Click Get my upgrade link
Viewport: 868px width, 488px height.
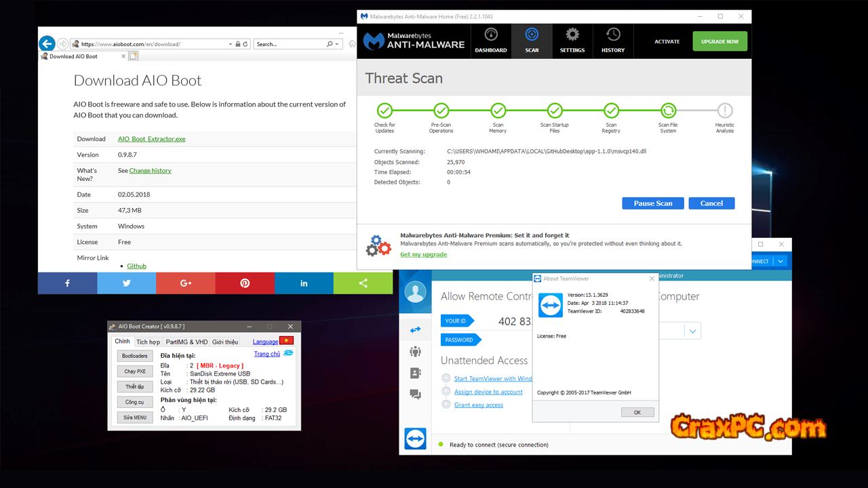tap(423, 255)
